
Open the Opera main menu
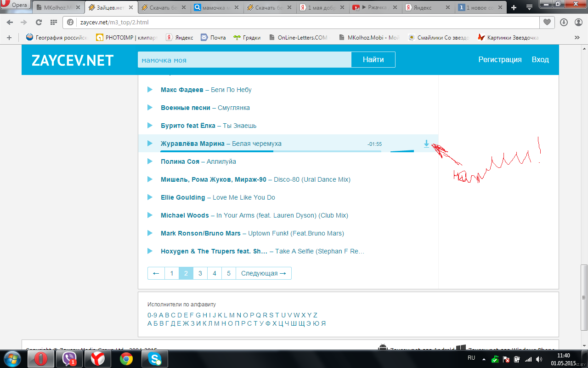coord(15,5)
